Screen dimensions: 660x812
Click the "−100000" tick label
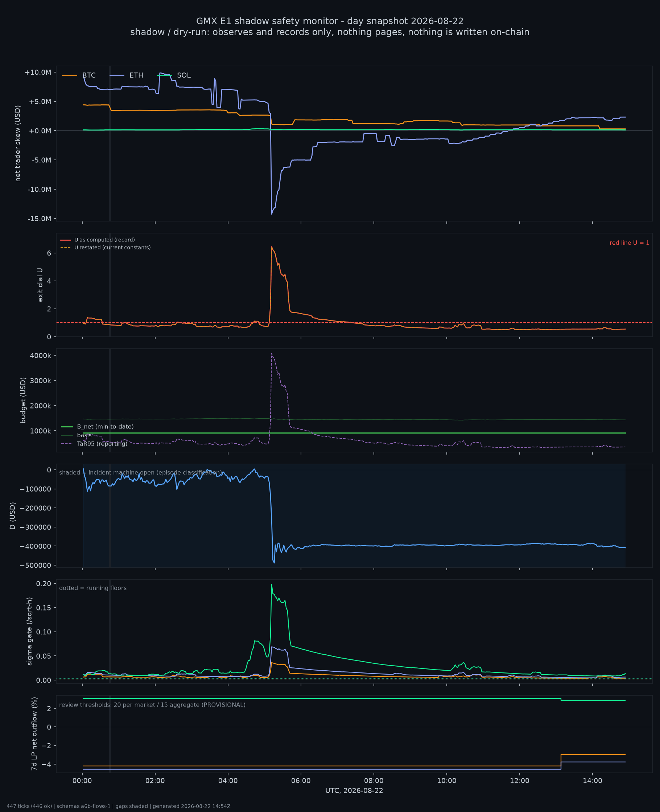tap(36, 489)
